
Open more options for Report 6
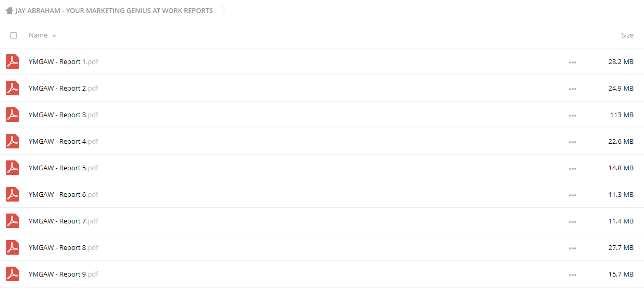[573, 195]
